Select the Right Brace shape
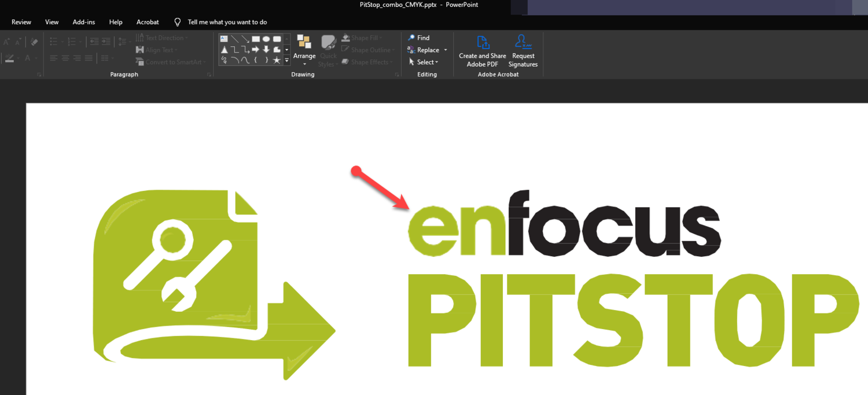The height and width of the screenshot is (395, 868). point(266,60)
